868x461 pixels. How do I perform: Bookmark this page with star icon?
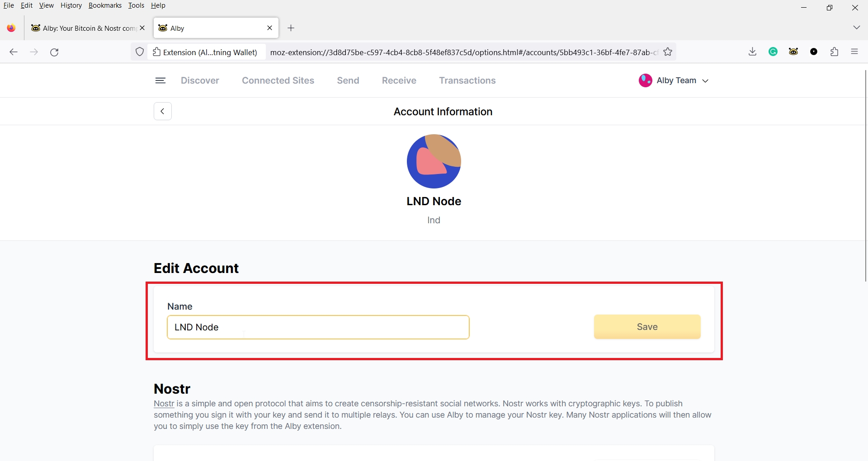point(668,52)
